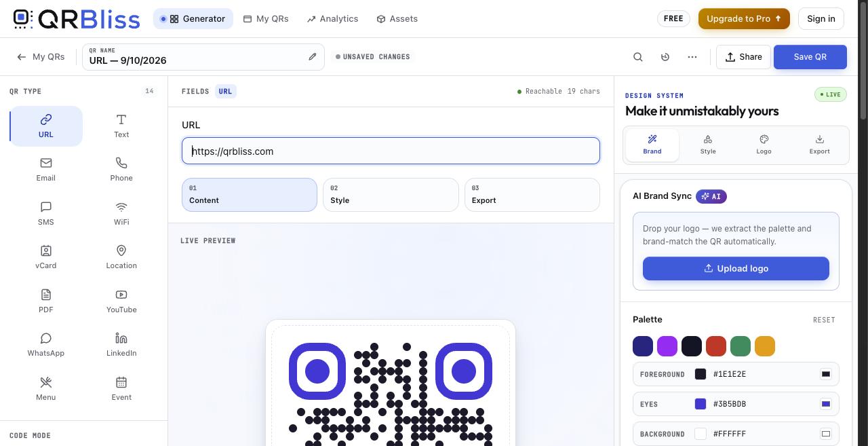The width and height of the screenshot is (868, 446).
Task: Go to My QRs nav tab
Action: 266,19
